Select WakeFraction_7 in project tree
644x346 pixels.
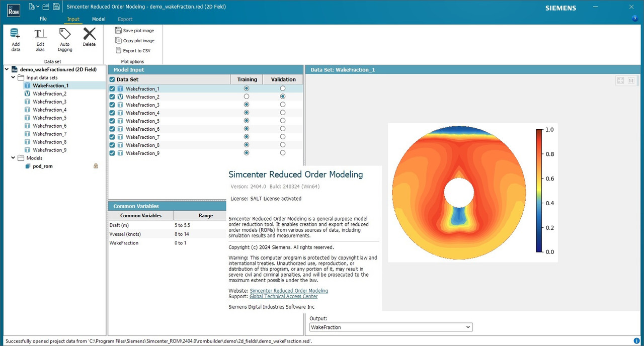[x=49, y=134]
